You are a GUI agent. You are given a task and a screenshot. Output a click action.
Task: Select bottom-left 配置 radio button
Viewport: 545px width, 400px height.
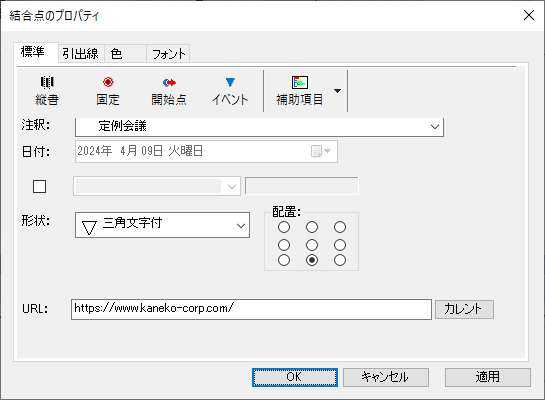284,260
